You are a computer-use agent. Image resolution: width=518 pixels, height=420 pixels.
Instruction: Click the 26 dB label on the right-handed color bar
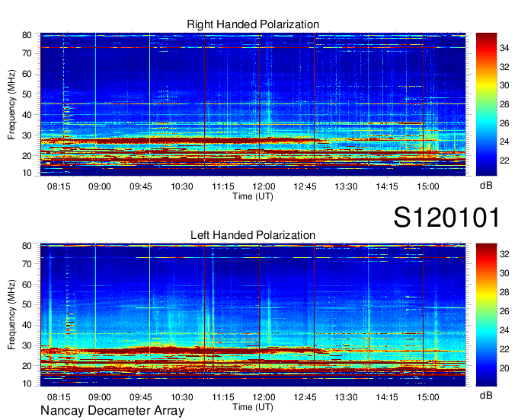[x=504, y=123]
